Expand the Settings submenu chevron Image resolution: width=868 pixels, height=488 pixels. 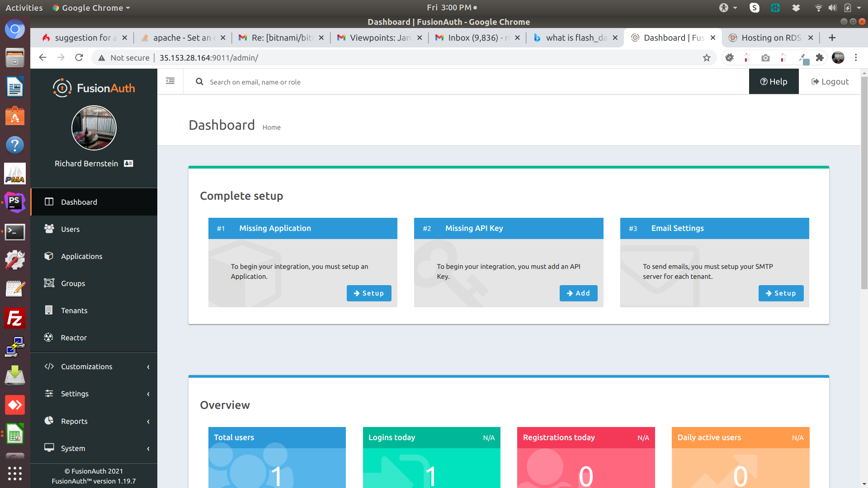pyautogui.click(x=148, y=394)
